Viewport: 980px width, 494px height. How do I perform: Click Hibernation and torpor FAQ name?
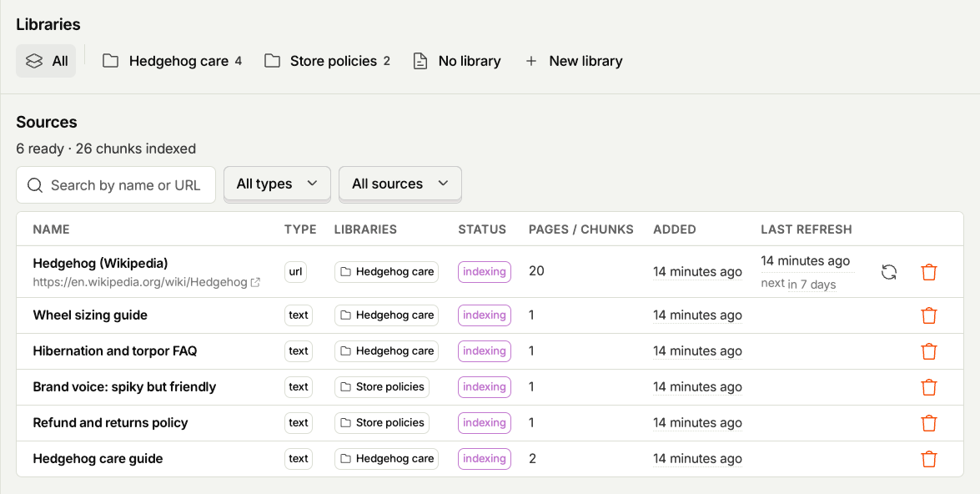115,350
